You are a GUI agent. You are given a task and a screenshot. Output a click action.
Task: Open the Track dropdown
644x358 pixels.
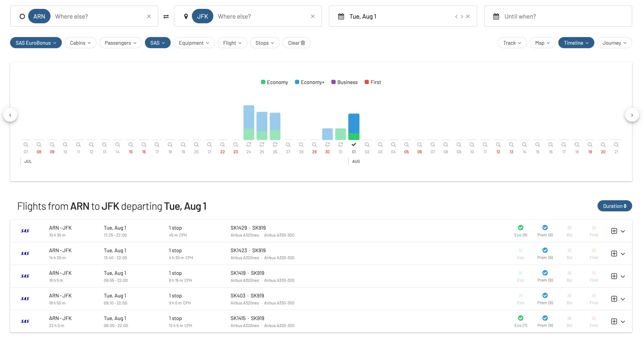(x=512, y=43)
